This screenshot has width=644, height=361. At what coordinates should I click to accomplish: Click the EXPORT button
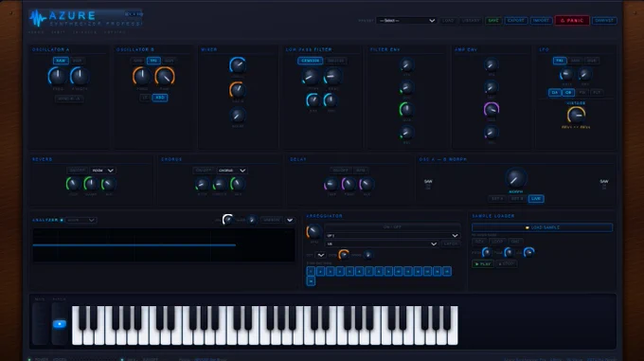pos(516,21)
